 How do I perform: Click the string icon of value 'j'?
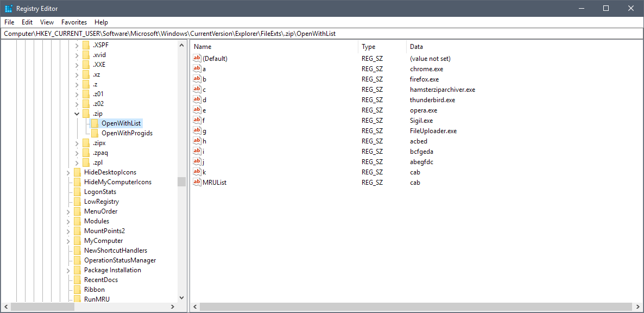197,161
